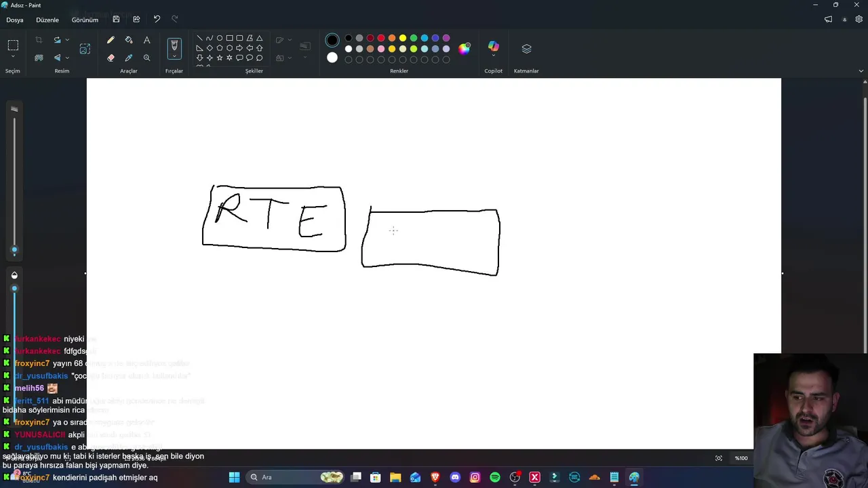Viewport: 868px width, 488px height.
Task: Select the Fill bucket tool
Action: click(129, 40)
